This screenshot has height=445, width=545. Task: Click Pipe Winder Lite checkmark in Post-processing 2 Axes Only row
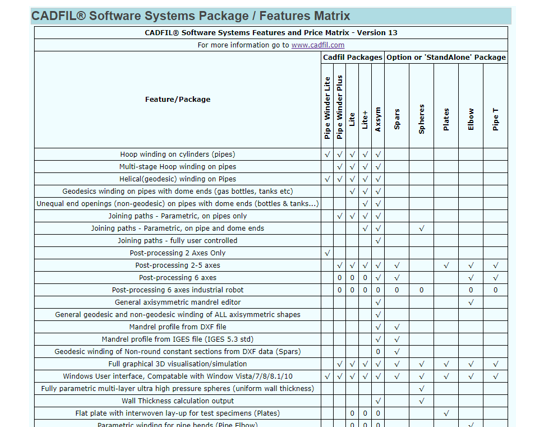click(x=327, y=253)
